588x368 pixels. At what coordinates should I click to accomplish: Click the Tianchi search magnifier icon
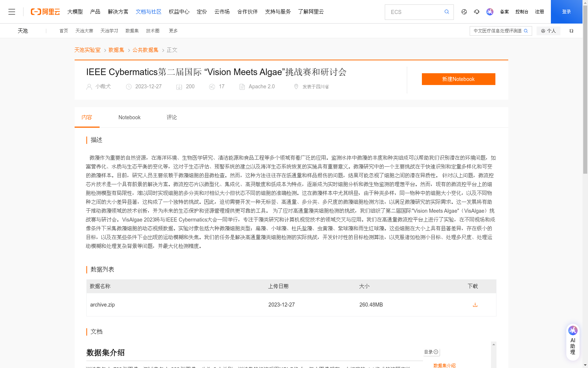click(526, 31)
